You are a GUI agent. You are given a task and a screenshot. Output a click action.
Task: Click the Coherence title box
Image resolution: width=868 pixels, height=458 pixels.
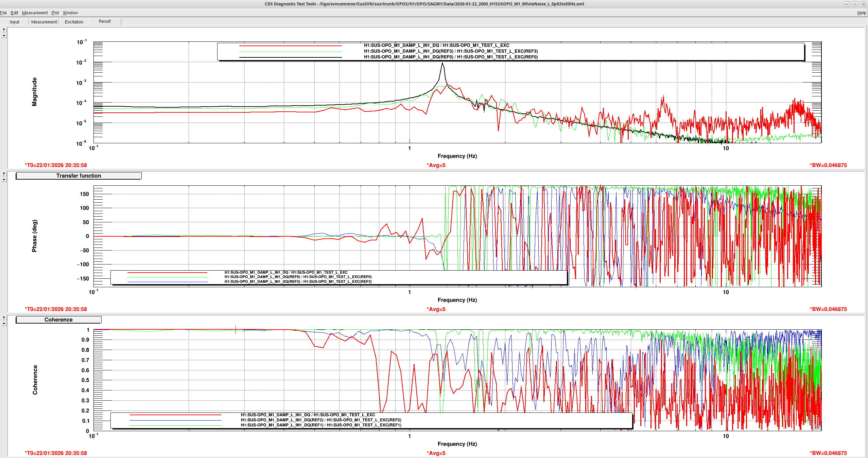[58, 320]
